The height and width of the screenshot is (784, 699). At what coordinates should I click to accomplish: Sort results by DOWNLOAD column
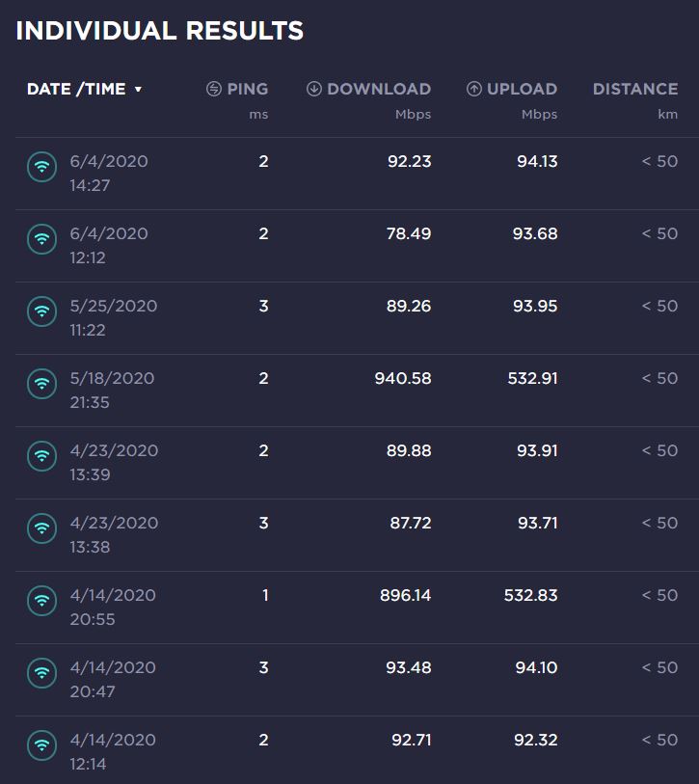[379, 89]
